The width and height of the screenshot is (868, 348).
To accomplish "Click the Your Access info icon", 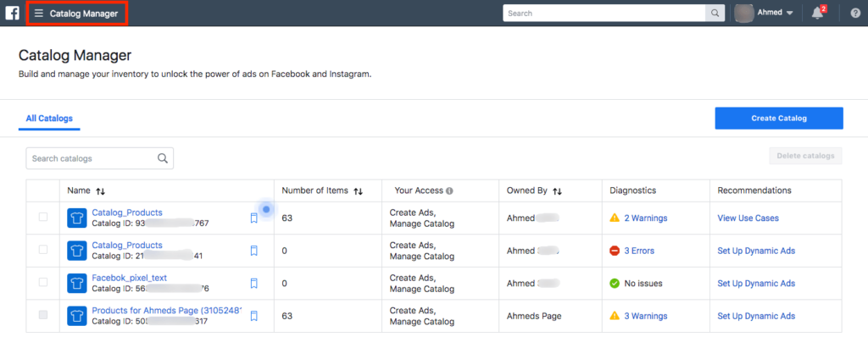I will pos(449,191).
